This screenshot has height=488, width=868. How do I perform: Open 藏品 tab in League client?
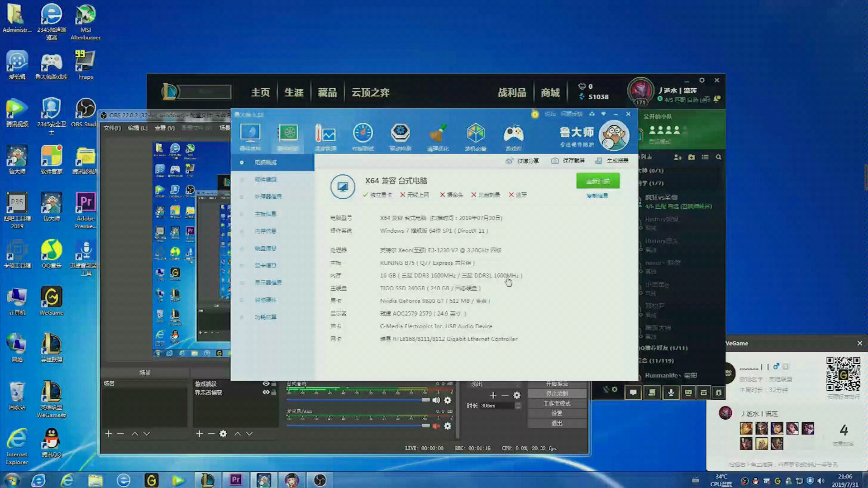[x=327, y=92]
